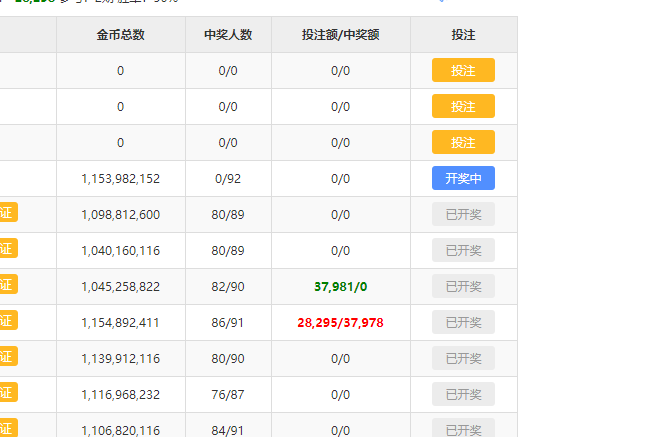Click 已开奖 in the 1,045,258,822 row

463,286
